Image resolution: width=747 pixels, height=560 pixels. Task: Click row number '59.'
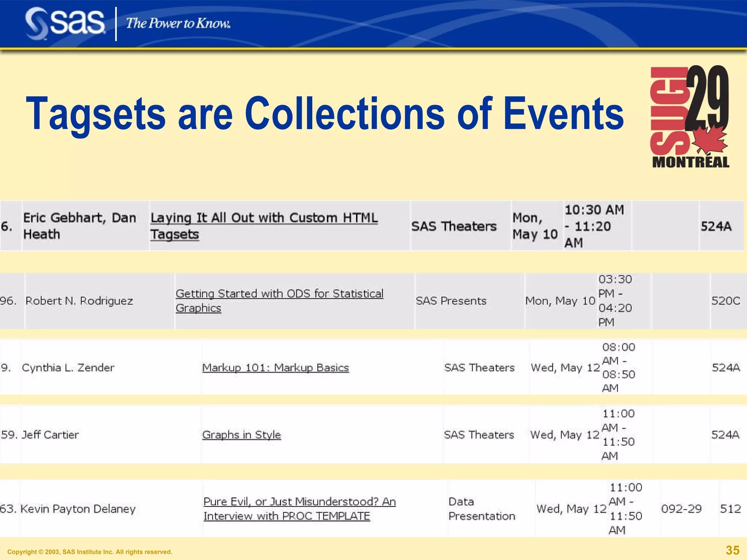[9, 435]
